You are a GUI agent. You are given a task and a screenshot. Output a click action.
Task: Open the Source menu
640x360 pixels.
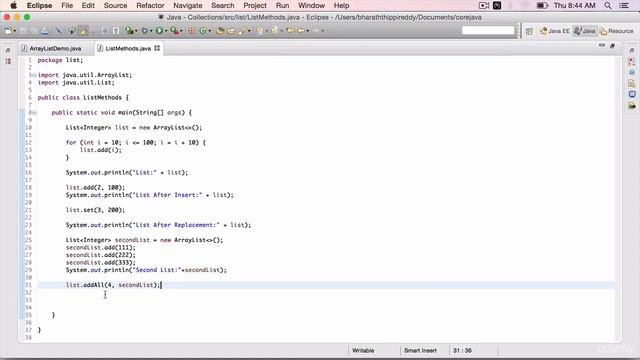[x=116, y=5]
